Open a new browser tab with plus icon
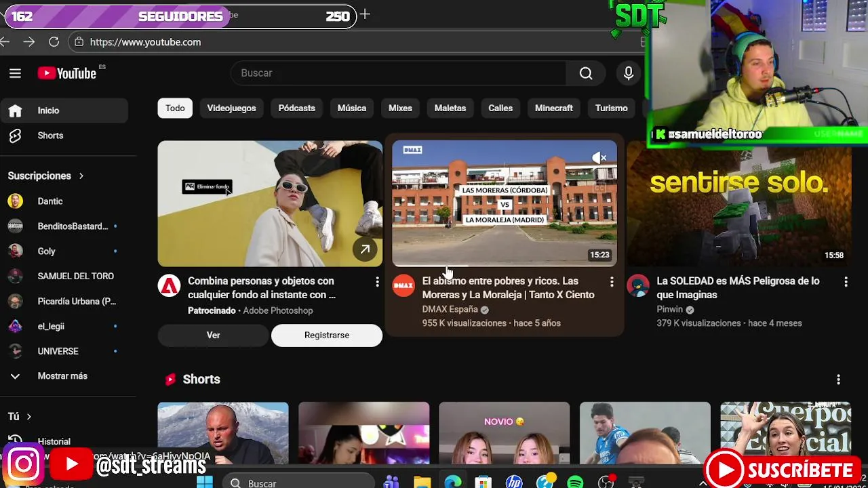 (365, 14)
